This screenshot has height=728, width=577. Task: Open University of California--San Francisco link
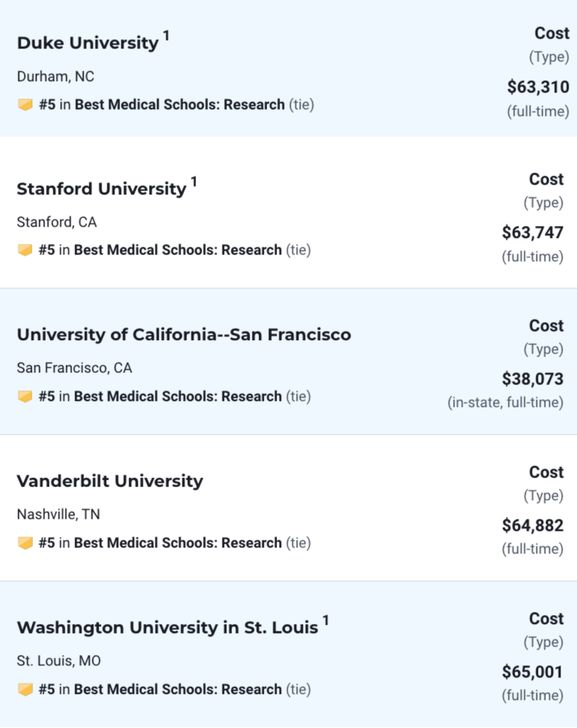tap(184, 335)
